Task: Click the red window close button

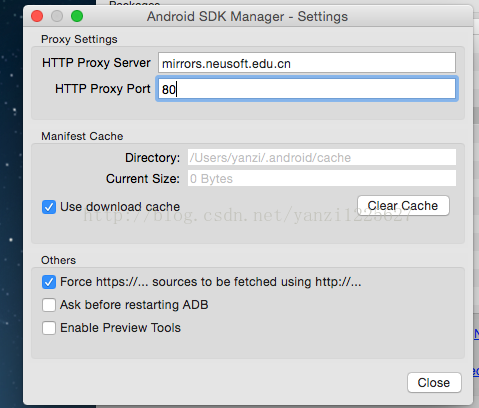Action: point(37,16)
